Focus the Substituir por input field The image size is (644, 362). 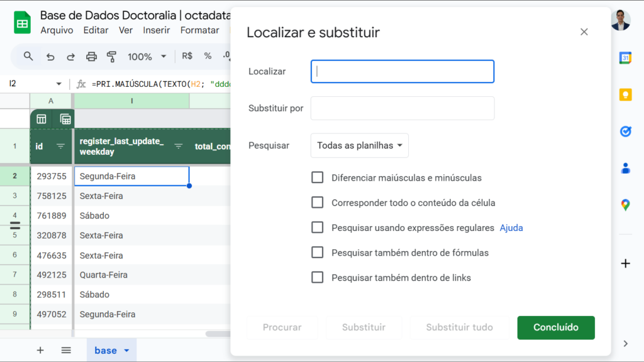pyautogui.click(x=402, y=108)
